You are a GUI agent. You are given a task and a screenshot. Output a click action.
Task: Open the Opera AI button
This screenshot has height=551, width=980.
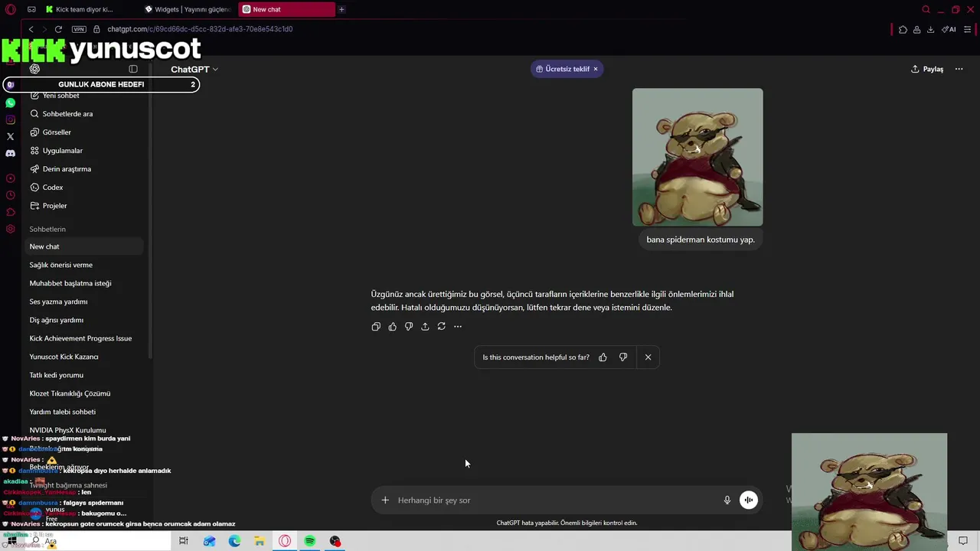(x=949, y=29)
